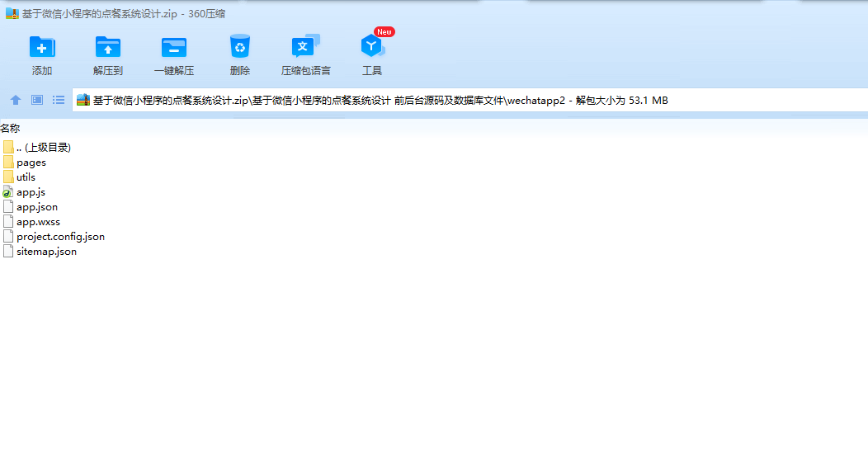
Task: Switch to the thumbnail view icon
Action: [x=37, y=100]
